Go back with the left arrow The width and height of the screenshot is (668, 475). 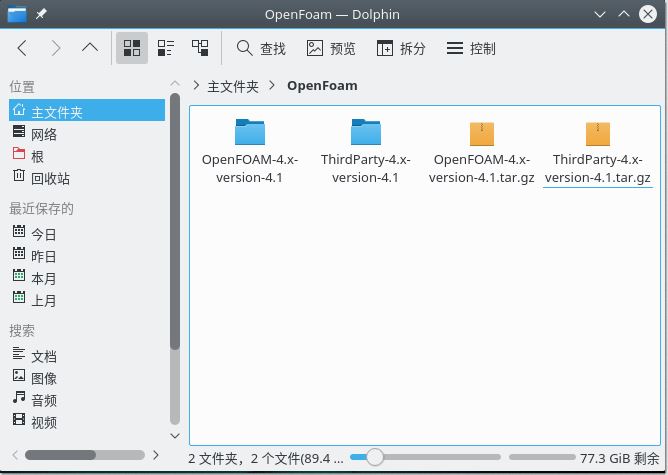pos(23,48)
